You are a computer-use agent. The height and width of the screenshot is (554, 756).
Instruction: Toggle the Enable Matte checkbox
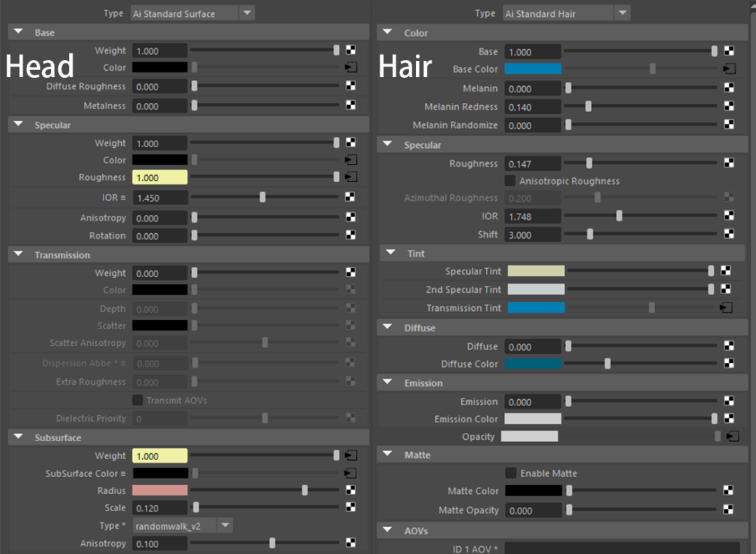click(510, 473)
